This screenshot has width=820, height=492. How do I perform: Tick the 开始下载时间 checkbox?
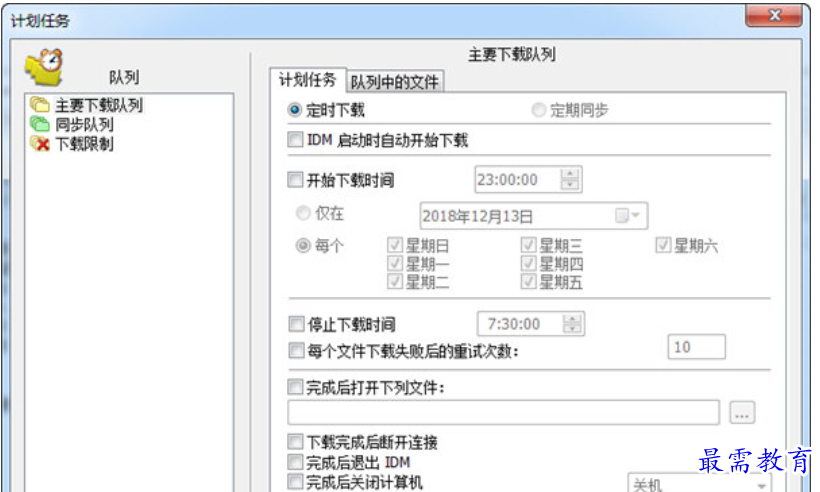[x=295, y=180]
